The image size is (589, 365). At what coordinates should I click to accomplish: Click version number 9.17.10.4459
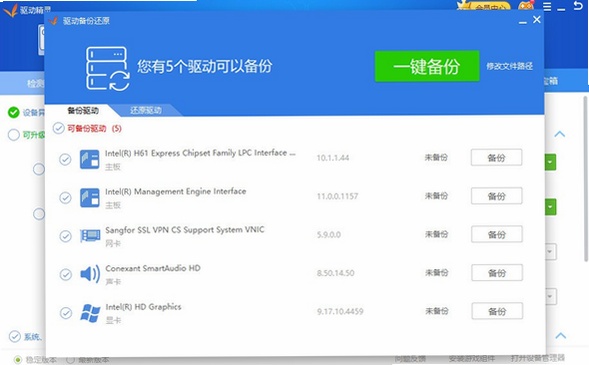point(340,311)
